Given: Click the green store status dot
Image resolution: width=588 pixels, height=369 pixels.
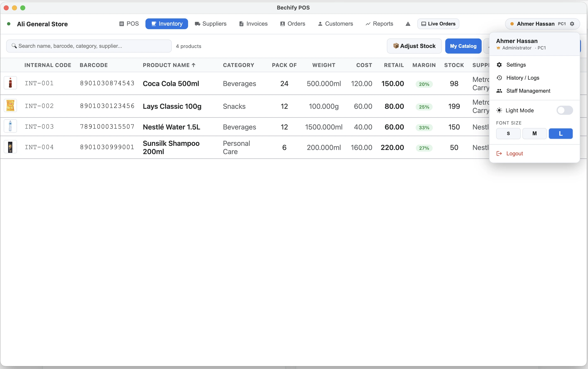Looking at the screenshot, I should click(x=9, y=24).
